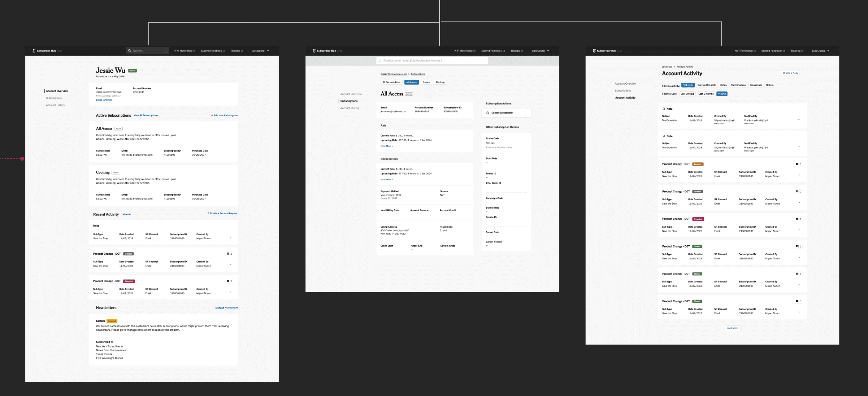Filter by date: All time

pos(722,94)
